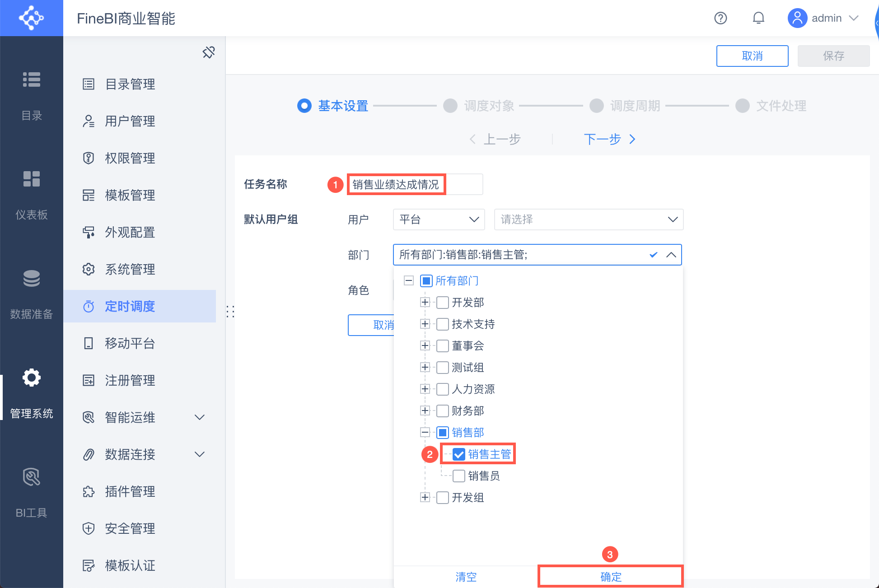Uncheck the 销售主管 checkbox
The height and width of the screenshot is (588, 879).
[459, 454]
